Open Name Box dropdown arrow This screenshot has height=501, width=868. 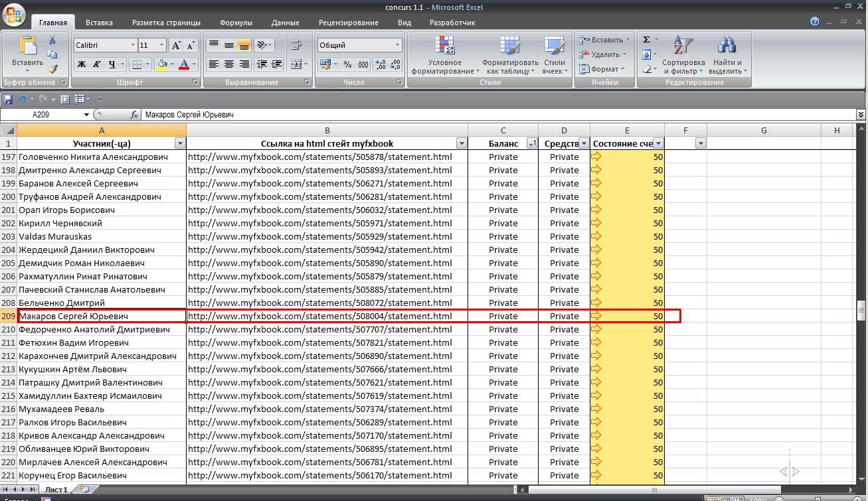coord(86,115)
